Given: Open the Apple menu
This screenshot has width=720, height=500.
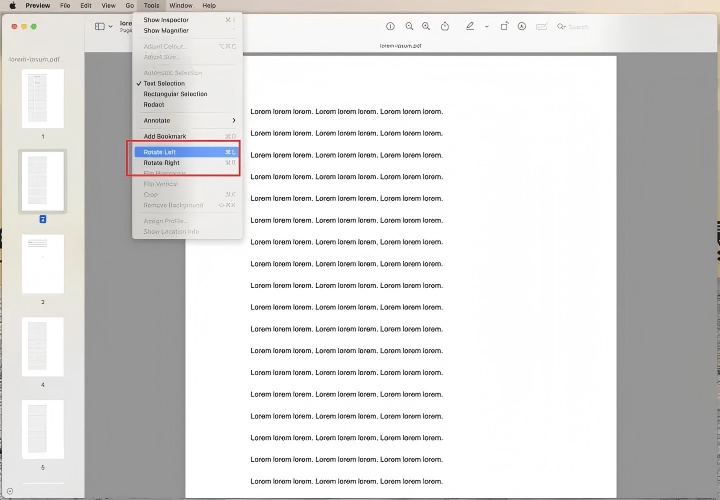Looking at the screenshot, I should [x=13, y=6].
